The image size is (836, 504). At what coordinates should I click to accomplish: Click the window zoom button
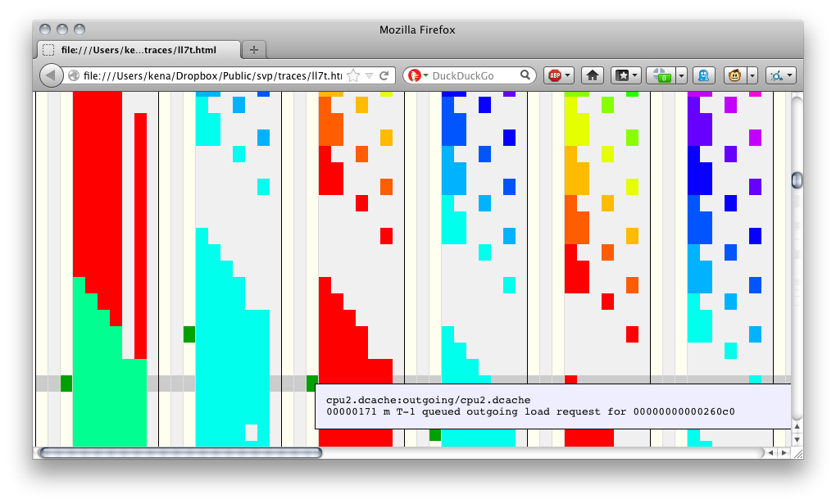(80, 30)
